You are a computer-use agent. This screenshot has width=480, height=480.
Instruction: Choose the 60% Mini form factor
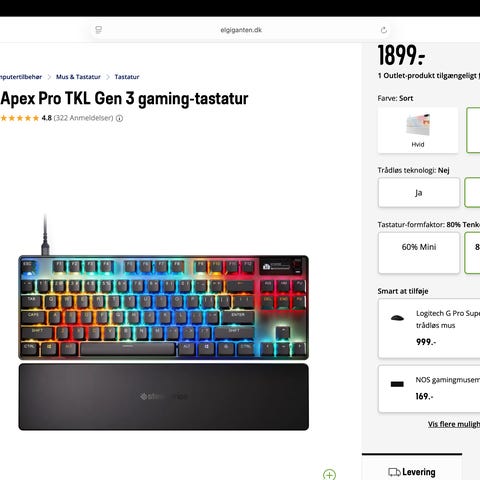419,253
